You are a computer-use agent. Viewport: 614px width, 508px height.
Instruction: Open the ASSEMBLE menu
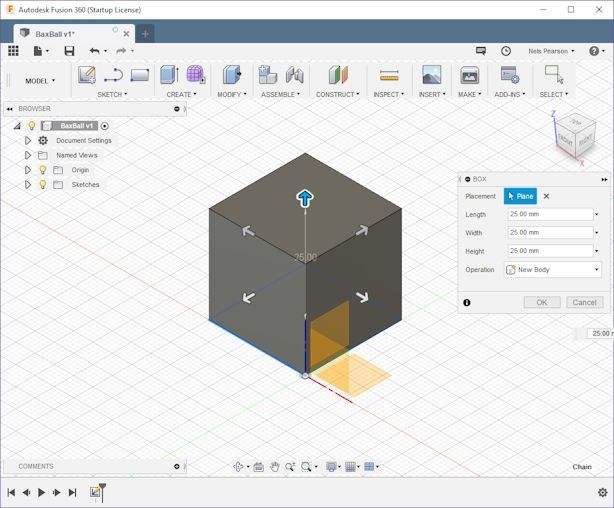(280, 94)
